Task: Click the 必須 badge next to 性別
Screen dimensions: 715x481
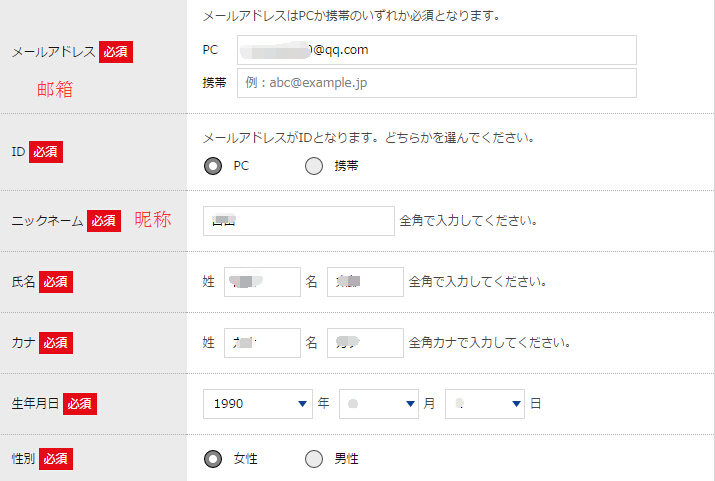Action: 57,459
